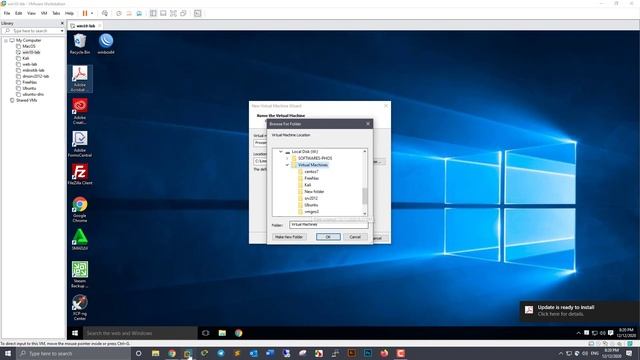Click the Make New Folder button
The height and width of the screenshot is (360, 640).
click(289, 237)
